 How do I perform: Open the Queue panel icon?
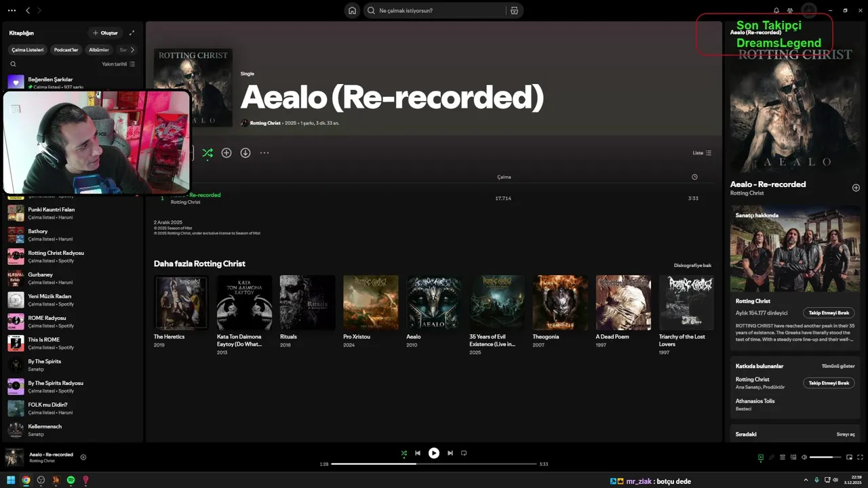[x=783, y=457]
